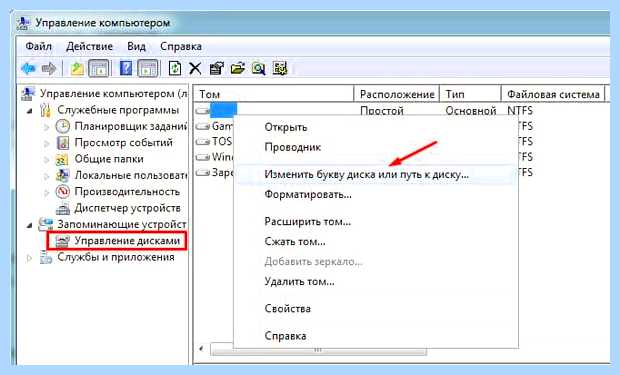Click the Основной cell in first row
The image size is (620, 375).
tap(471, 111)
